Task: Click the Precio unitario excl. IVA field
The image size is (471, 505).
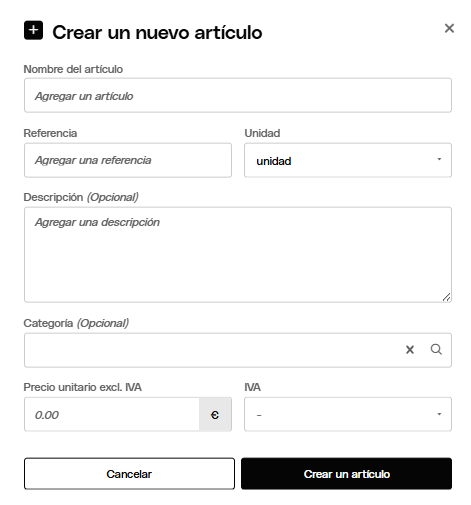Action: click(x=112, y=414)
